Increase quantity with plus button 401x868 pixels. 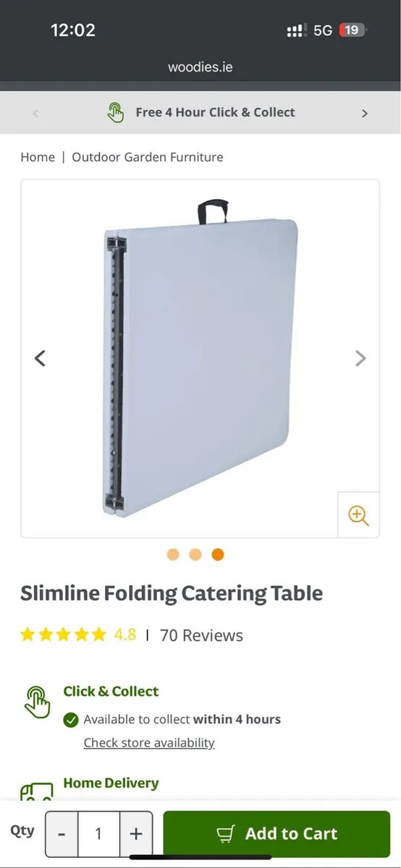click(x=136, y=834)
